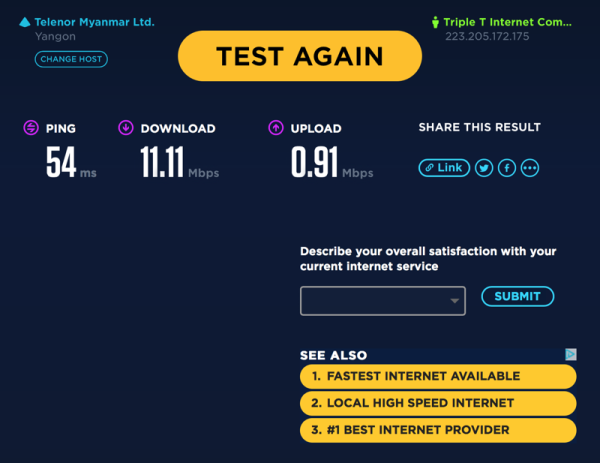This screenshot has height=463, width=600.
Task: Copy the result Link share button
Action: [444, 168]
